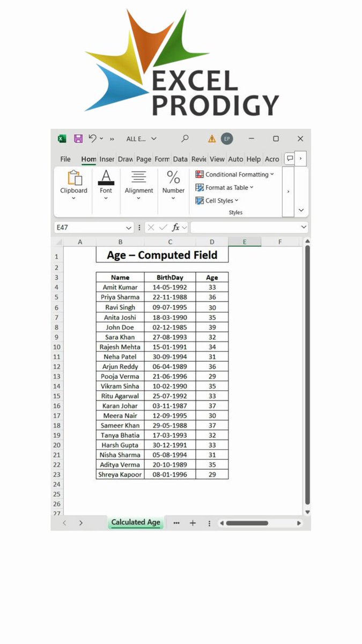Image resolution: width=362 pixels, height=644 pixels.
Task: Open the Review tab
Action: click(199, 159)
